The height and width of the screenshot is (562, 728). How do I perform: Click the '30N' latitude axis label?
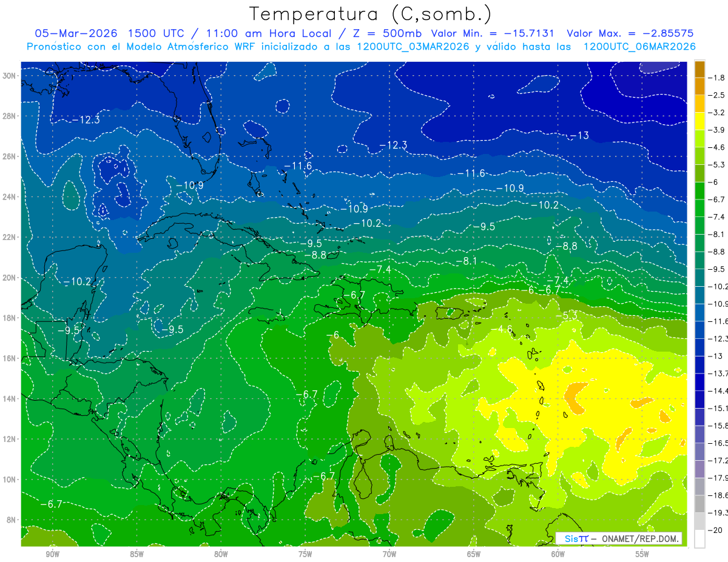(x=9, y=76)
